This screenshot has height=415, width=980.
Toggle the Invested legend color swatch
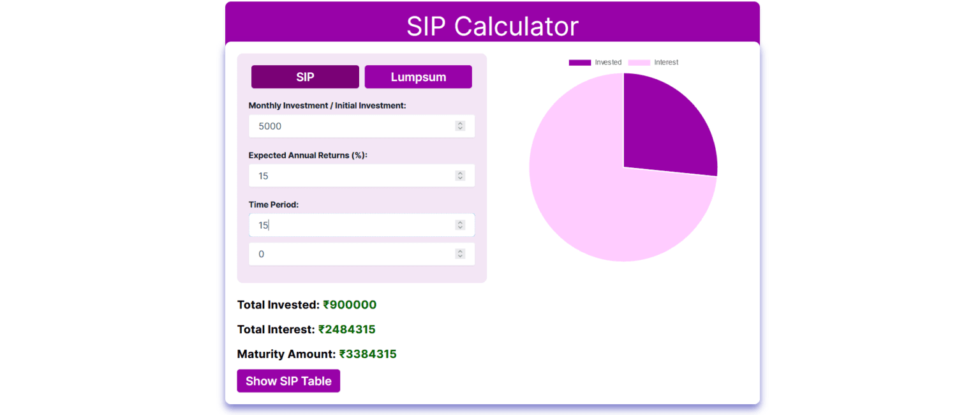click(580, 63)
